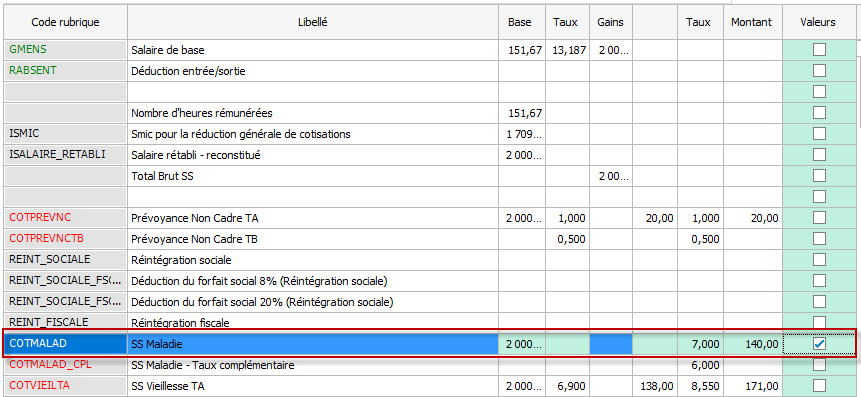Image resolution: width=861 pixels, height=397 pixels.
Task: Enable the Valeurs checkbox on Prévoyance Non Cadre TA row
Action: pos(819,218)
